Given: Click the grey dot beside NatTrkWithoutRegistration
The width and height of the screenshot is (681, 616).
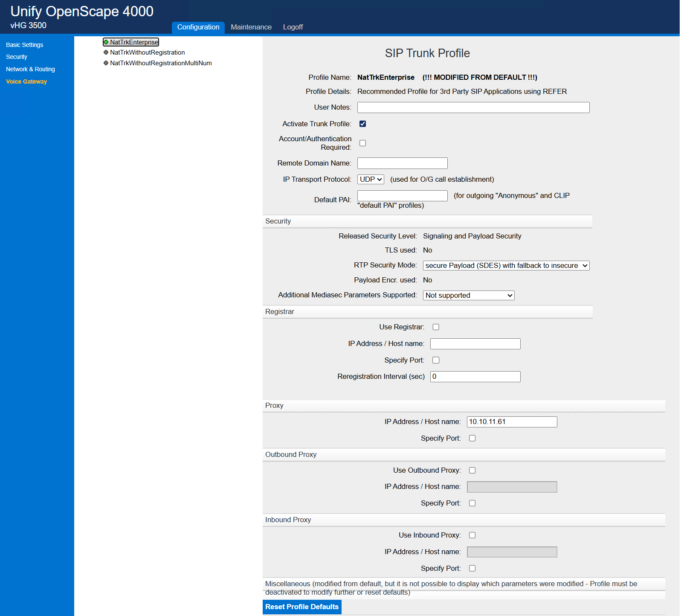Looking at the screenshot, I should tap(106, 52).
